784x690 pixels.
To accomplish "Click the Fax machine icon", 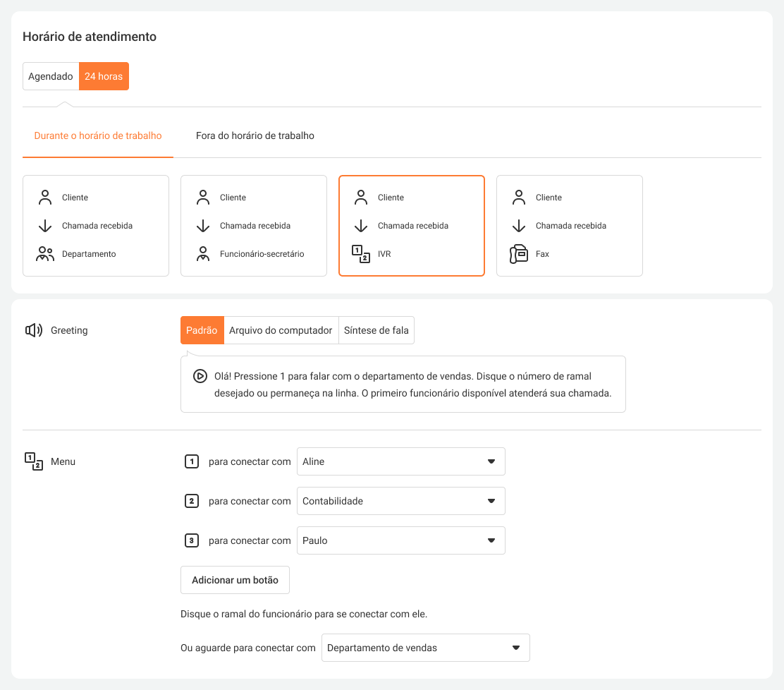I will click(x=519, y=254).
